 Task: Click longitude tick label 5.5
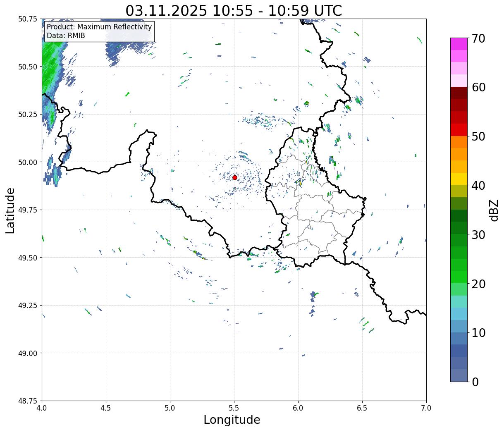click(x=234, y=408)
